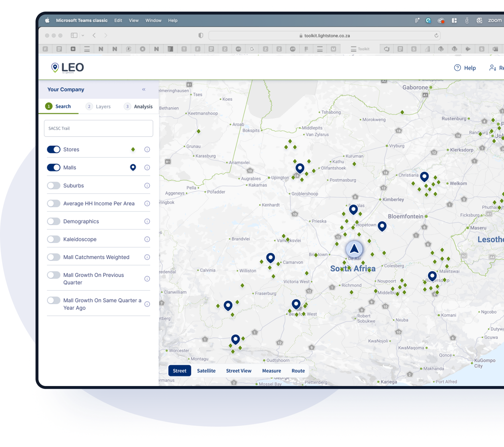Reload the page in Safari address bar
Viewport: 504px width, 447px height.
point(436,35)
